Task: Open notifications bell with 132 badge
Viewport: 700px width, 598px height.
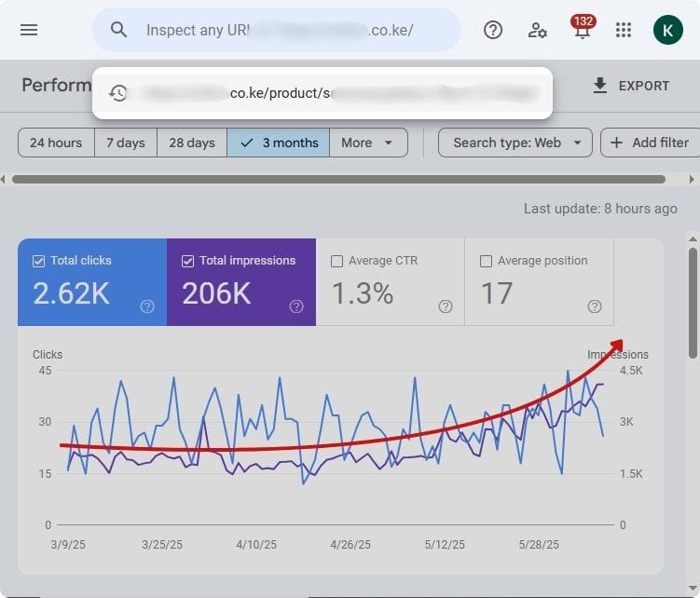Action: [583, 29]
